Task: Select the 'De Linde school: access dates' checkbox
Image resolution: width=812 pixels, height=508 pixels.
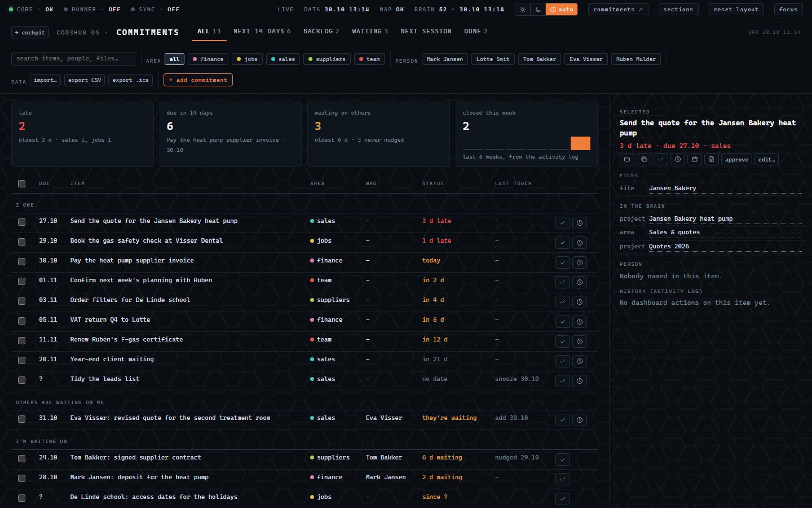Action: 21,498
